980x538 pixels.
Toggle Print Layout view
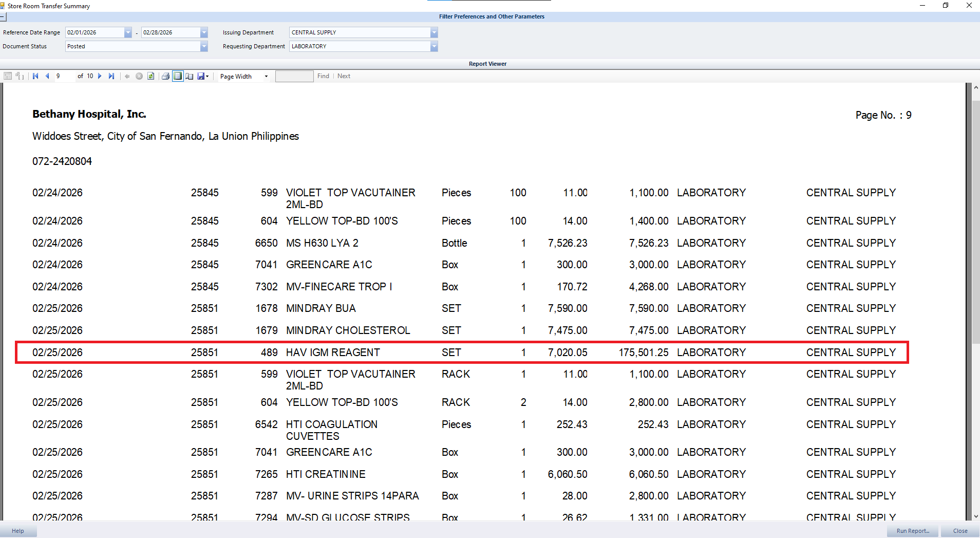point(178,76)
